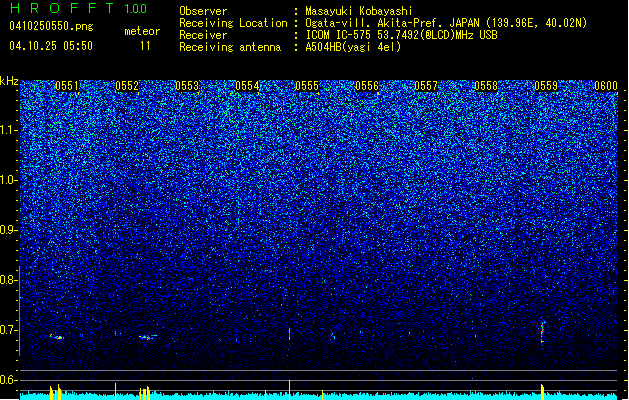
Task: Click the tall yellow detection bar before 0555
Action: pos(289,390)
